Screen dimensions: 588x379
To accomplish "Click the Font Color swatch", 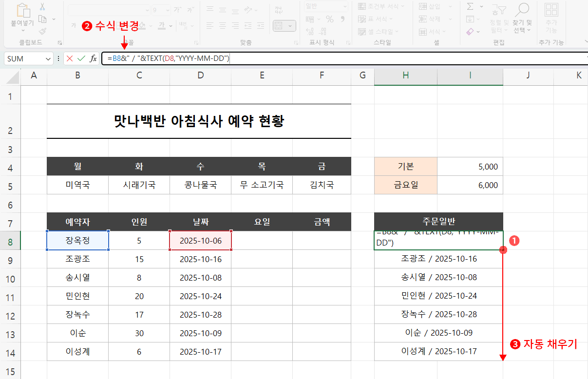I will (162, 26).
